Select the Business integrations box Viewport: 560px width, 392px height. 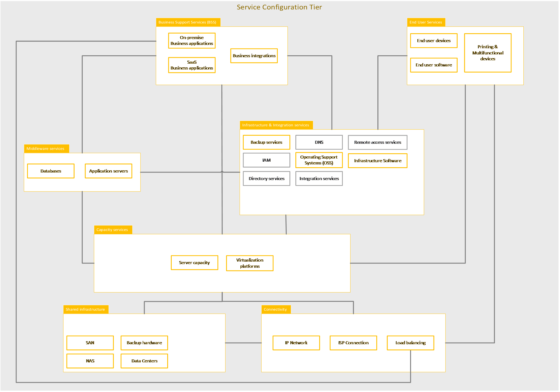point(254,55)
